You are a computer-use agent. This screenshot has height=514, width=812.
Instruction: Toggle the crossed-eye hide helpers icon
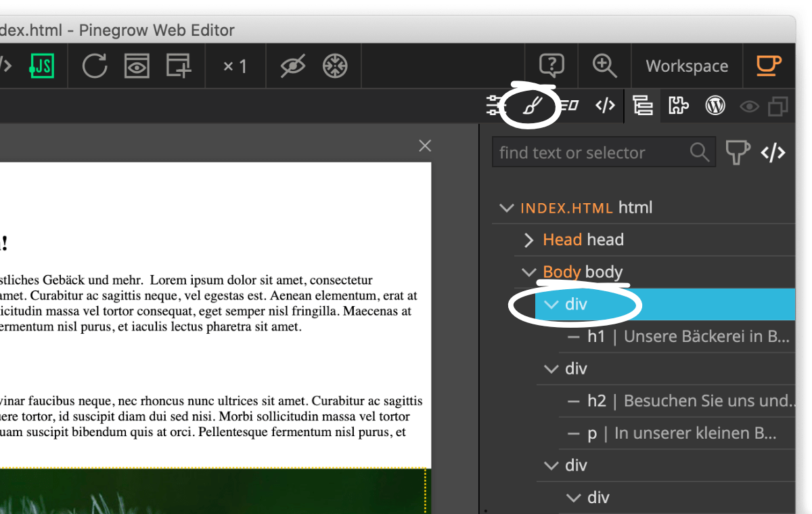(x=292, y=66)
